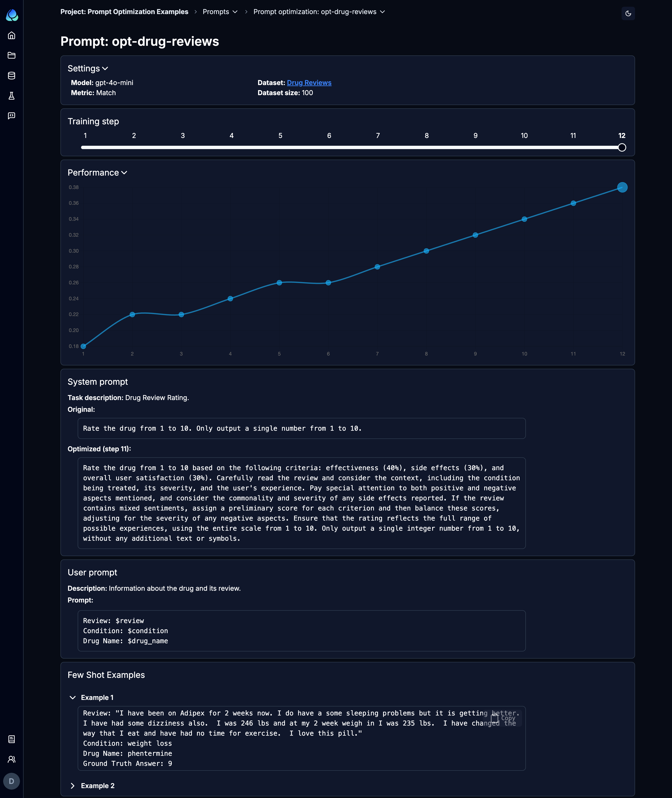Open the Projects folder icon in sidebar
The image size is (672, 798).
11,56
